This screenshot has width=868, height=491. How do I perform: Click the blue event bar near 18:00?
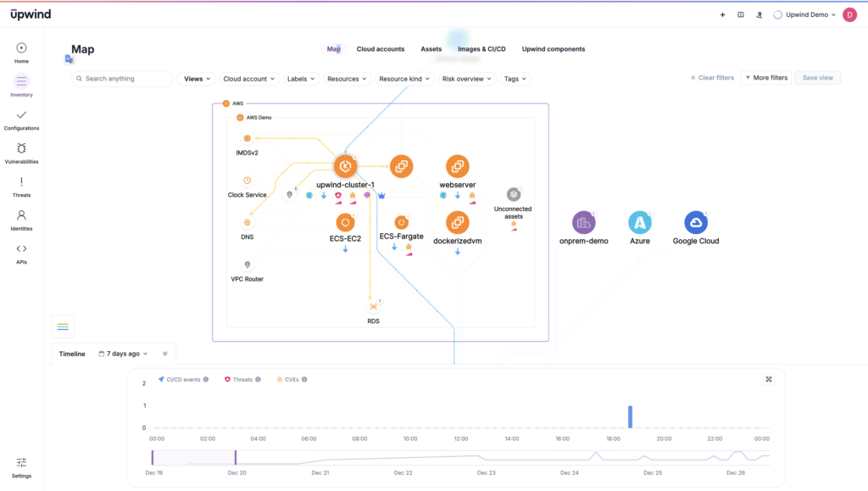(630, 417)
